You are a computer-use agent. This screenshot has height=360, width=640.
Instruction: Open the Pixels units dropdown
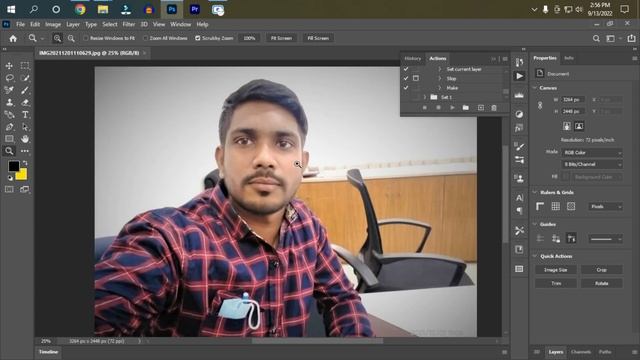605,207
